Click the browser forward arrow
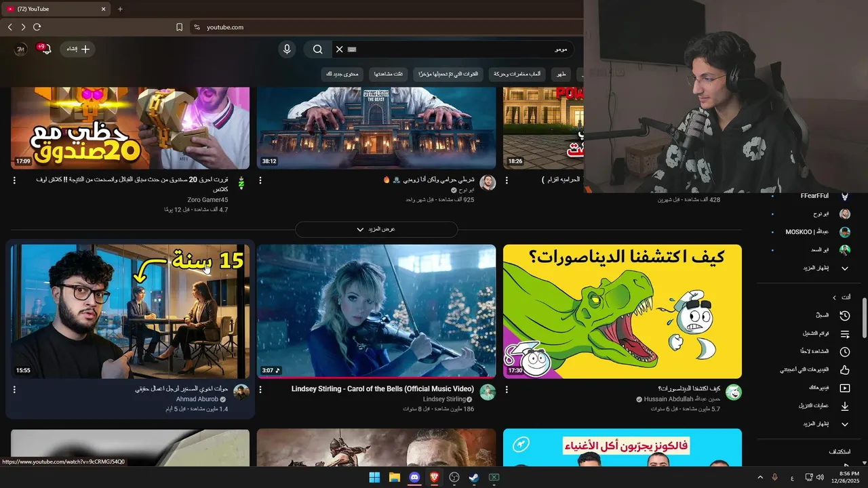868x488 pixels. 23,27
